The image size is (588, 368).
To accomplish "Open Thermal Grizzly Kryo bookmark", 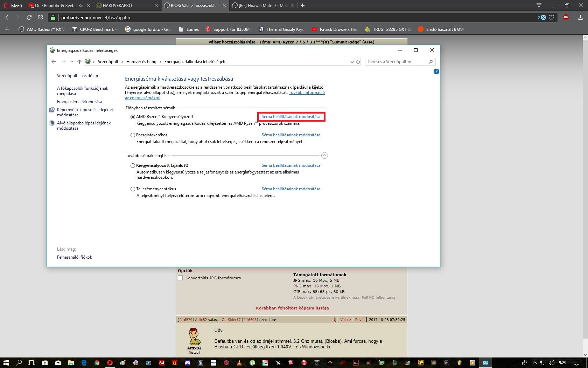I will 281,29.
